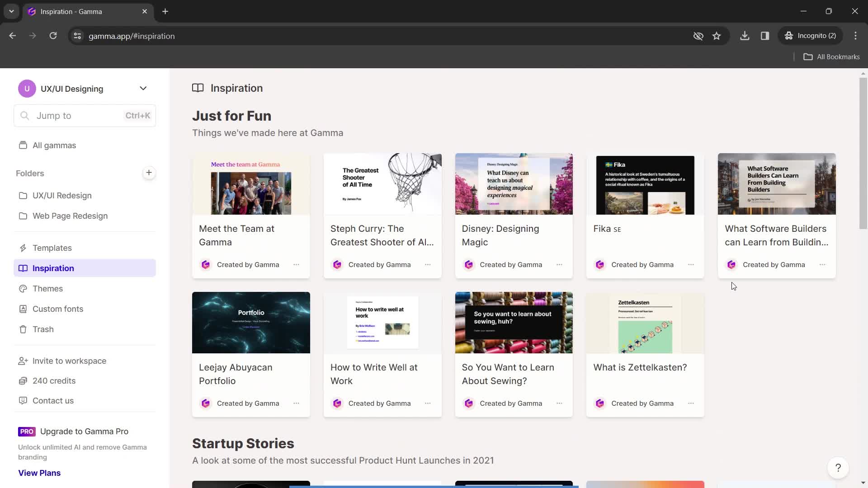The image size is (868, 488).
Task: Go back in browser history
Action: click(13, 36)
